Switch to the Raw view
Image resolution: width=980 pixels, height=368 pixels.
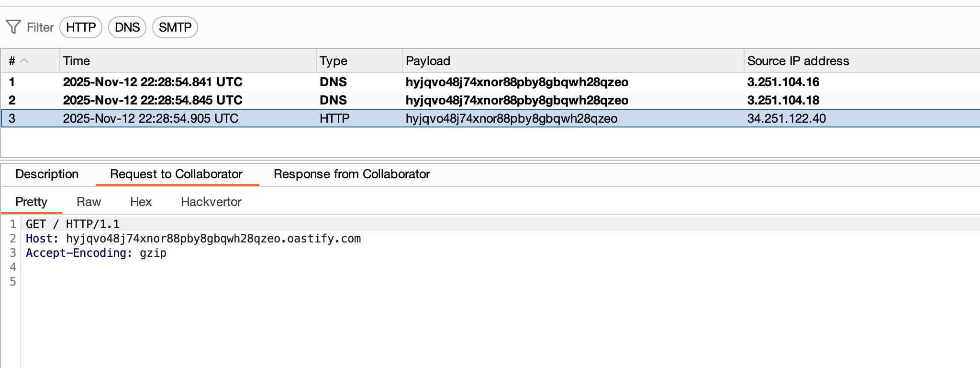(89, 202)
